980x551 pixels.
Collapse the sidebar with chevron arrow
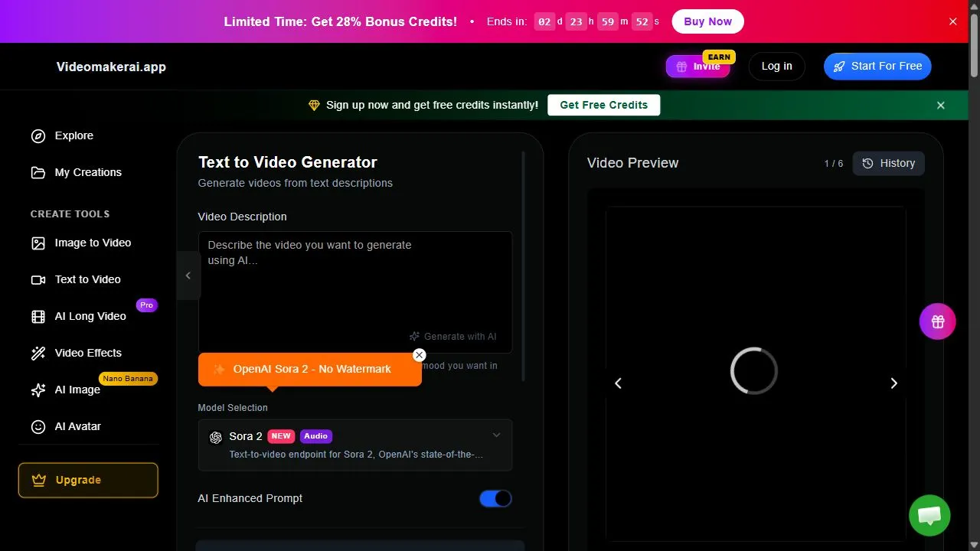click(x=188, y=275)
